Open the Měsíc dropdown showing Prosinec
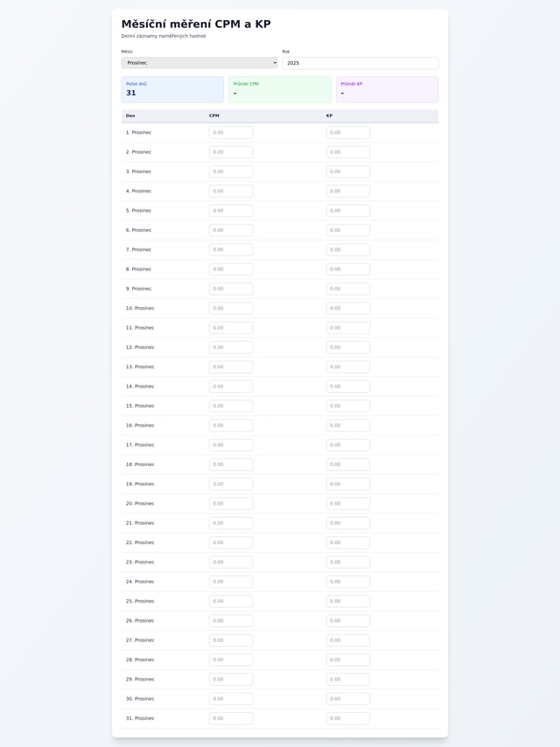The height and width of the screenshot is (747, 560). coord(199,63)
